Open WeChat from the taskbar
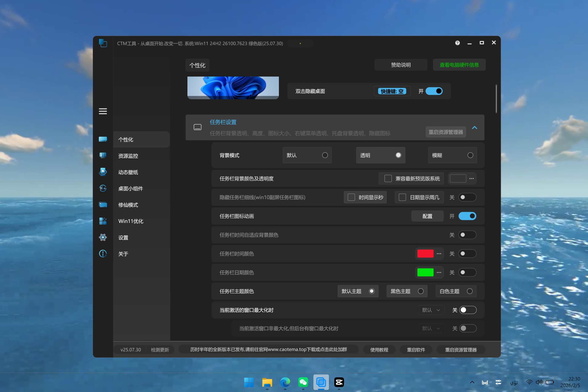588x392 pixels. (303, 382)
